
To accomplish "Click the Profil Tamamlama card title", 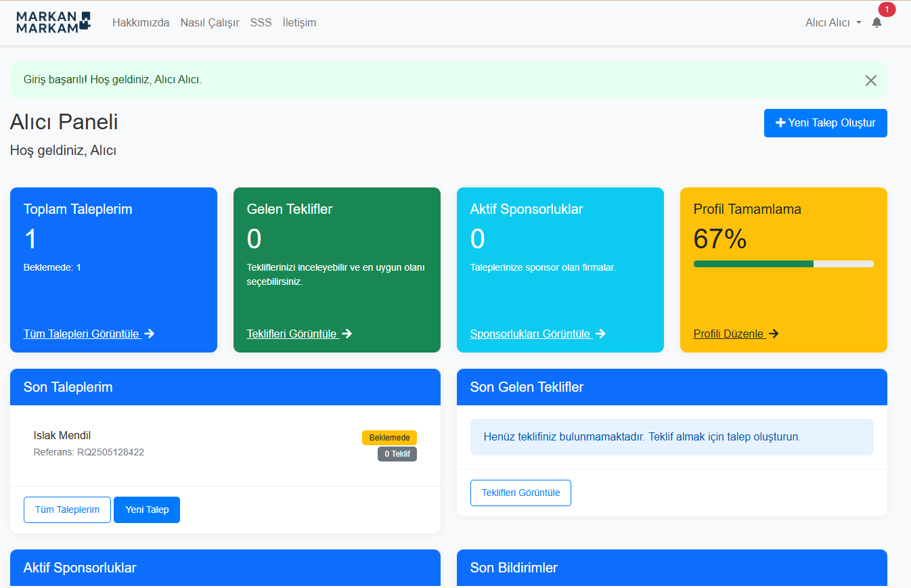I will point(747,209).
